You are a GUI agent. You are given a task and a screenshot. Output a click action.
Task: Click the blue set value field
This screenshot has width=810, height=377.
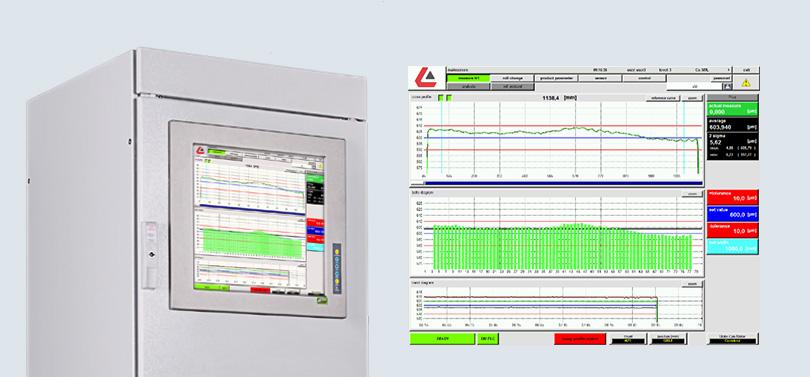click(733, 214)
